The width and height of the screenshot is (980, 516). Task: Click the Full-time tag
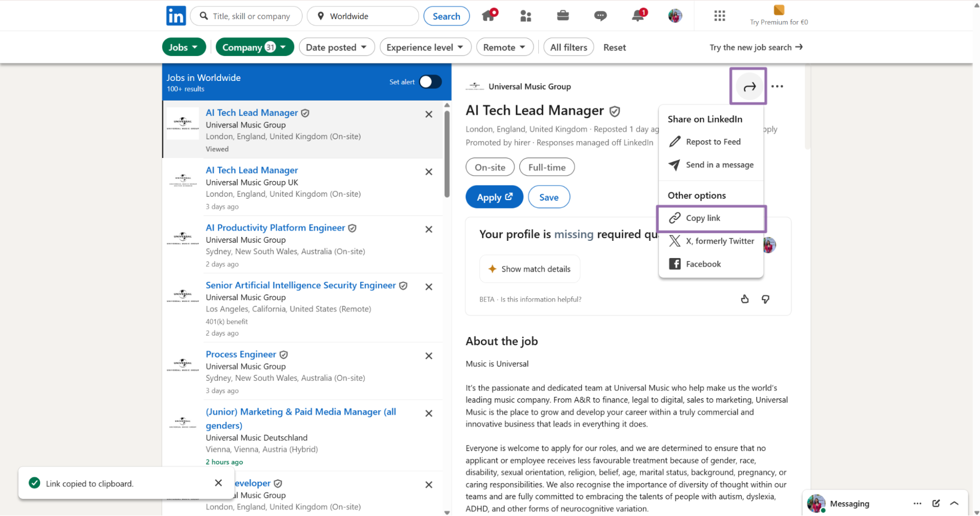coord(547,167)
